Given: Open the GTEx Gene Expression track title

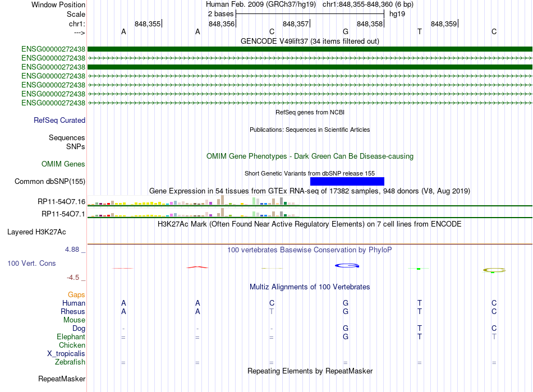Looking at the screenshot, I should [x=310, y=191].
